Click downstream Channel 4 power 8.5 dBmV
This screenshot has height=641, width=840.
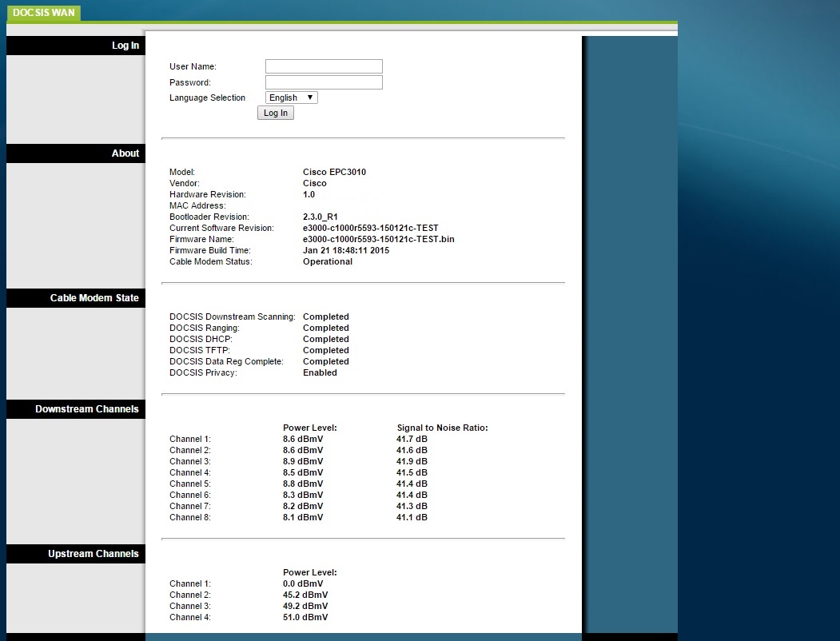(x=303, y=473)
